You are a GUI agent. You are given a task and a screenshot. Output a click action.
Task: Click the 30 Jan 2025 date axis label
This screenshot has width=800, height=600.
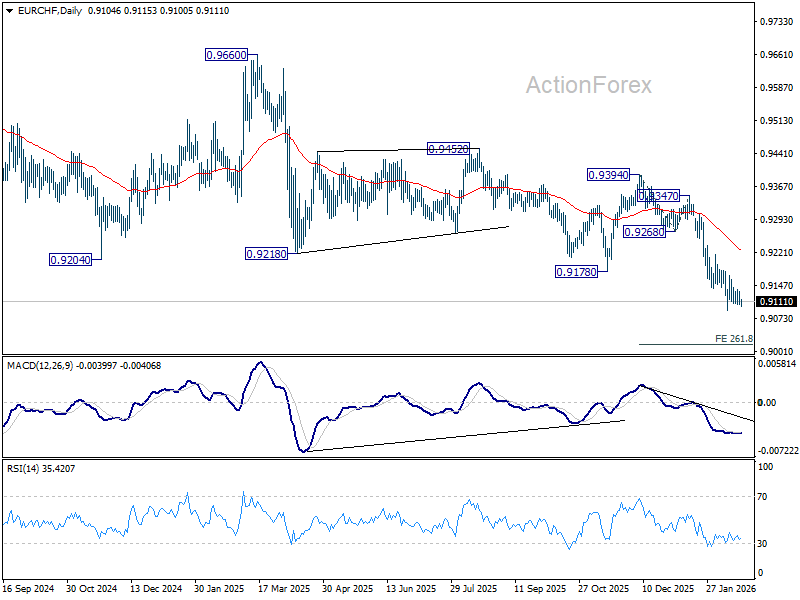[x=219, y=588]
